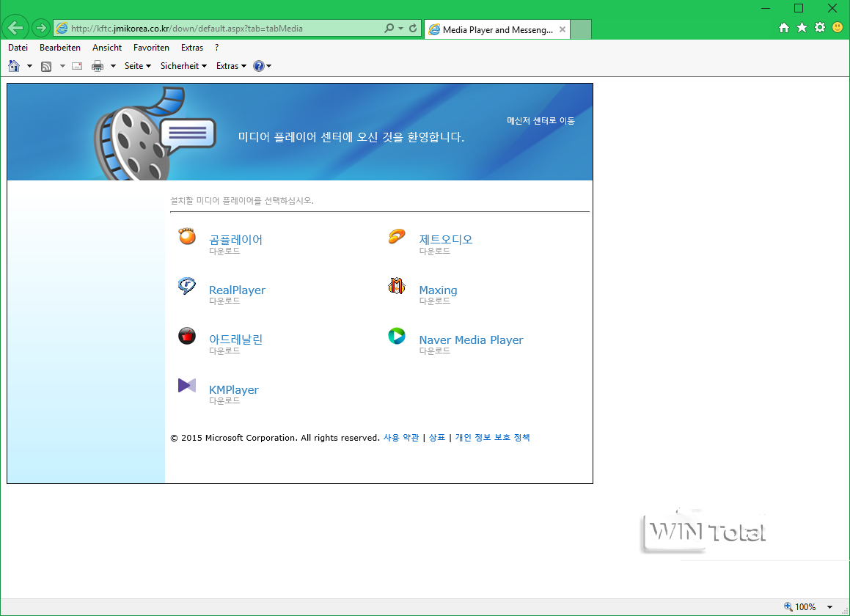Open the Ansicht menu
This screenshot has height=616, width=850.
coord(107,48)
